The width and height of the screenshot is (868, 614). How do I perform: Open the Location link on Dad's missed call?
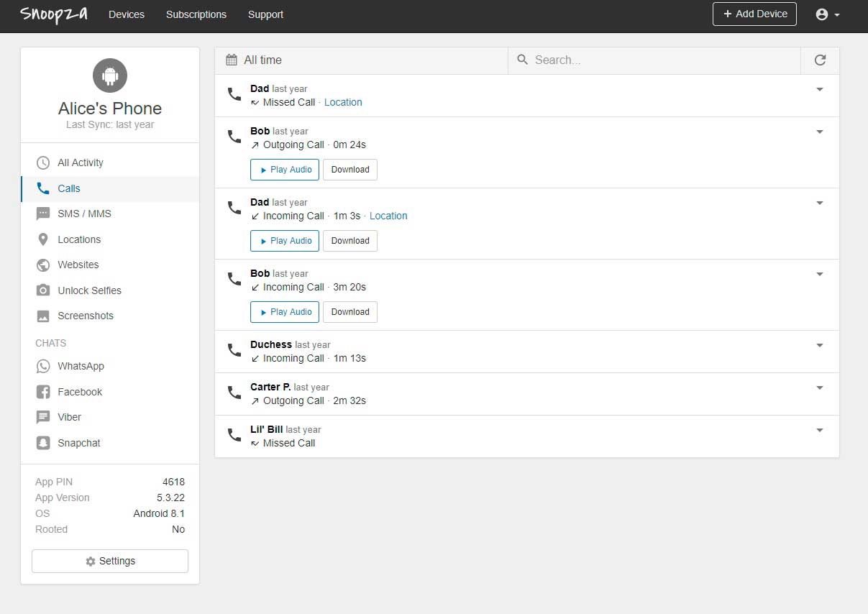coord(343,102)
